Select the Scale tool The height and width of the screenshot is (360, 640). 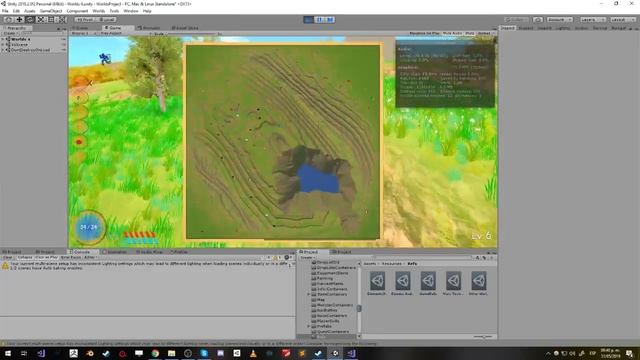pos(40,20)
